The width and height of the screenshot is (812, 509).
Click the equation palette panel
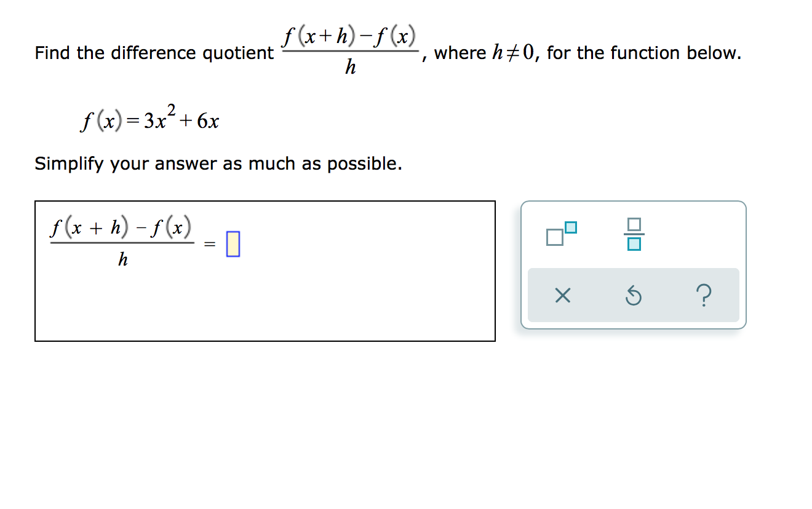(632, 264)
